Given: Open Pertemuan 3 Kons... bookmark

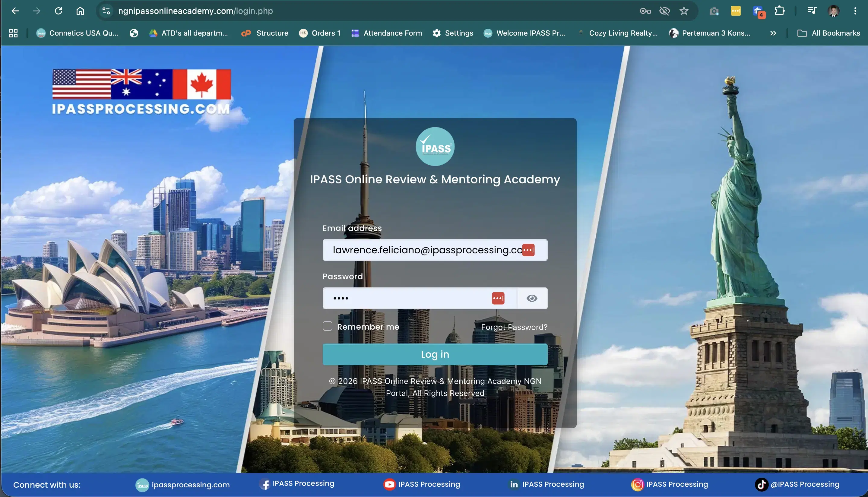Looking at the screenshot, I should pos(710,33).
